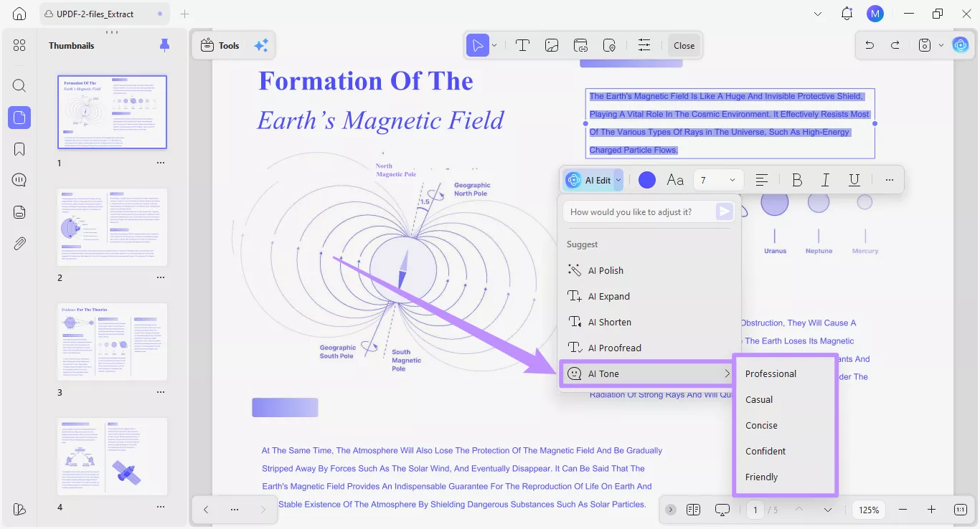Apply Bold formatting
Image resolution: width=980 pixels, height=529 pixels.
click(x=797, y=180)
